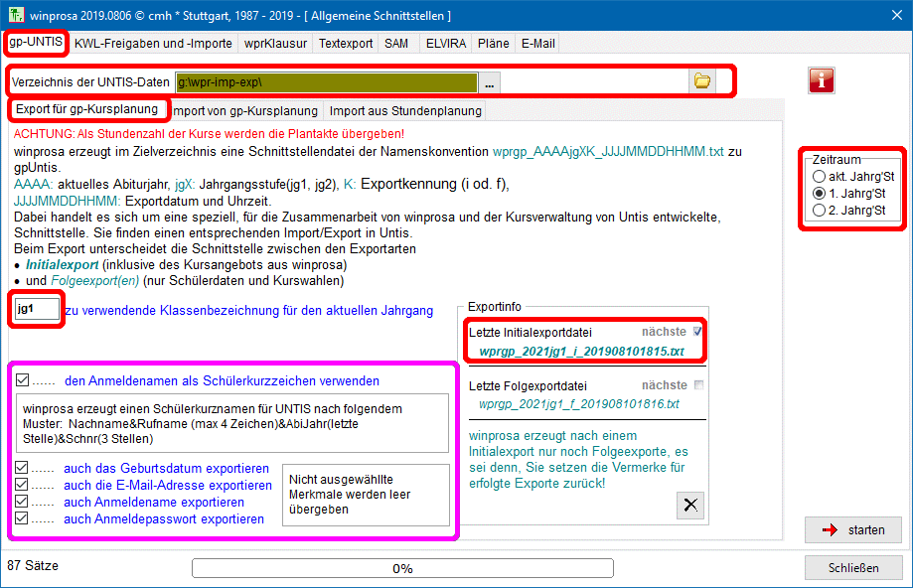
Task: Toggle nächste checkbox for Initialexportdatei
Action: click(x=697, y=332)
